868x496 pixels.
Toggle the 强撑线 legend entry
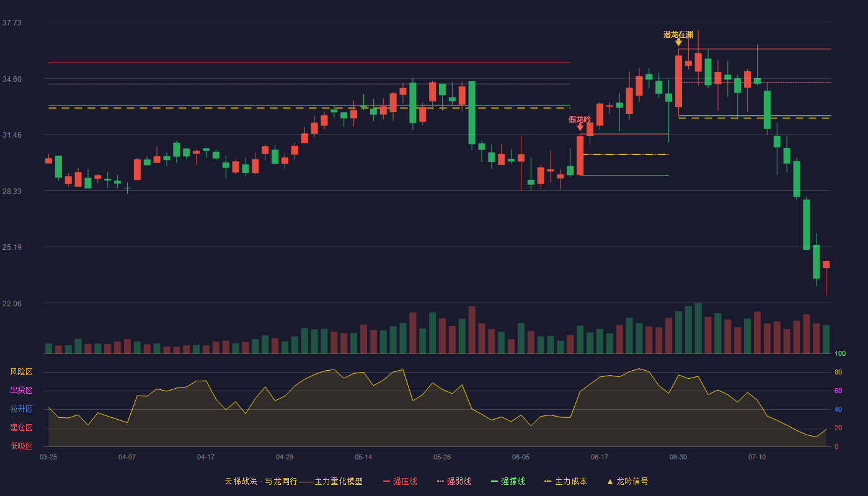tap(508, 481)
